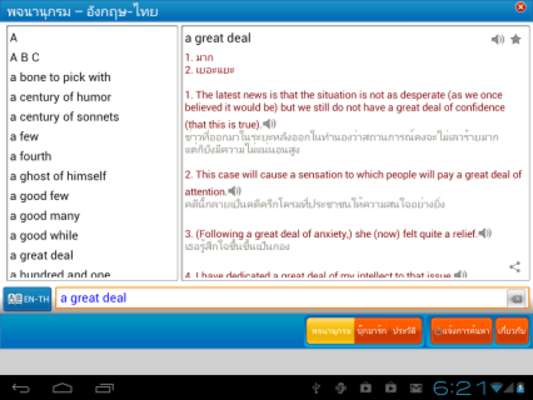This screenshot has height=400, width=533.
Task: Click example 'Following a great deal of anxiety'
Action: coord(331,234)
